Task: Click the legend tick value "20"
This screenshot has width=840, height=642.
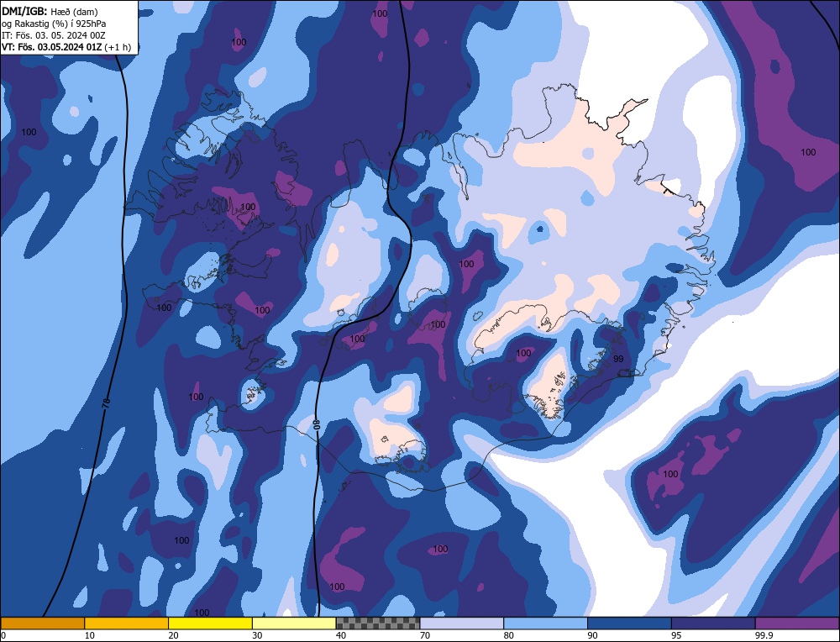Action: coord(173,635)
